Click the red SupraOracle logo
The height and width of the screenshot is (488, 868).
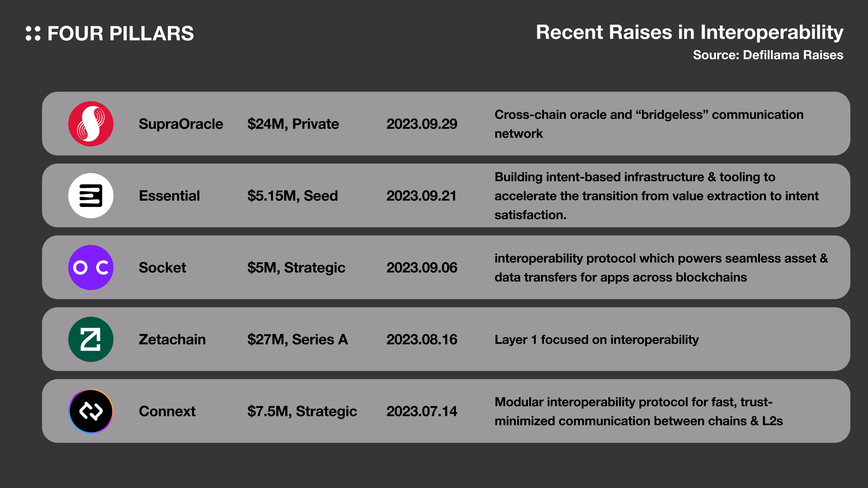91,124
